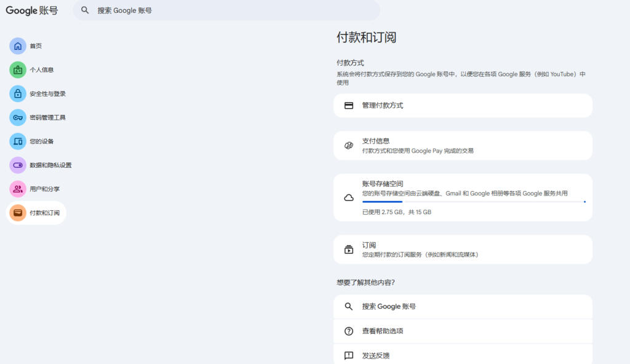Select the people icon for 用户和分享

click(x=17, y=189)
